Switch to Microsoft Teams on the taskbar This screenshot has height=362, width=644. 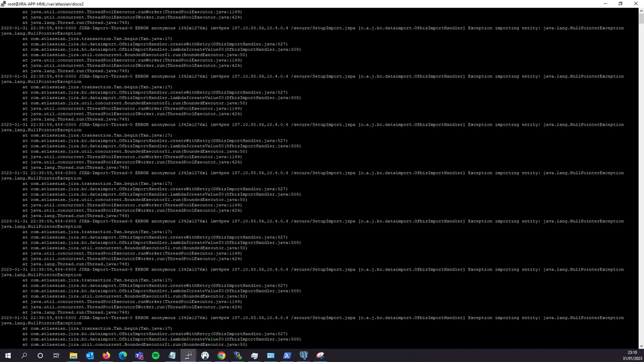[139, 356]
